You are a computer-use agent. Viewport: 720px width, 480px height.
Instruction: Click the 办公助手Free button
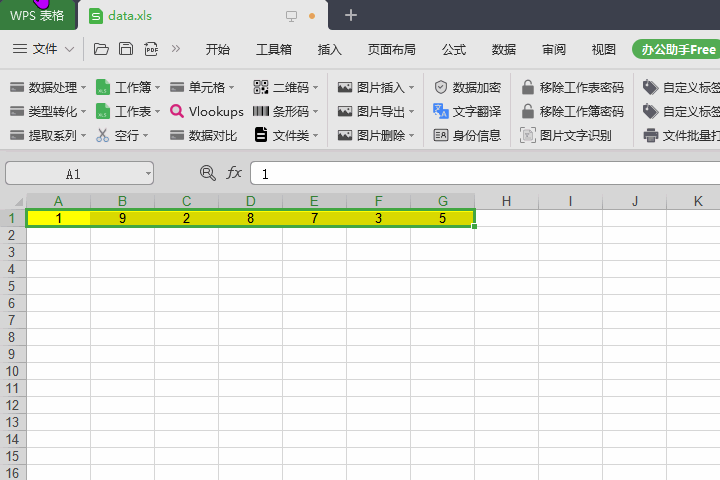[677, 49]
